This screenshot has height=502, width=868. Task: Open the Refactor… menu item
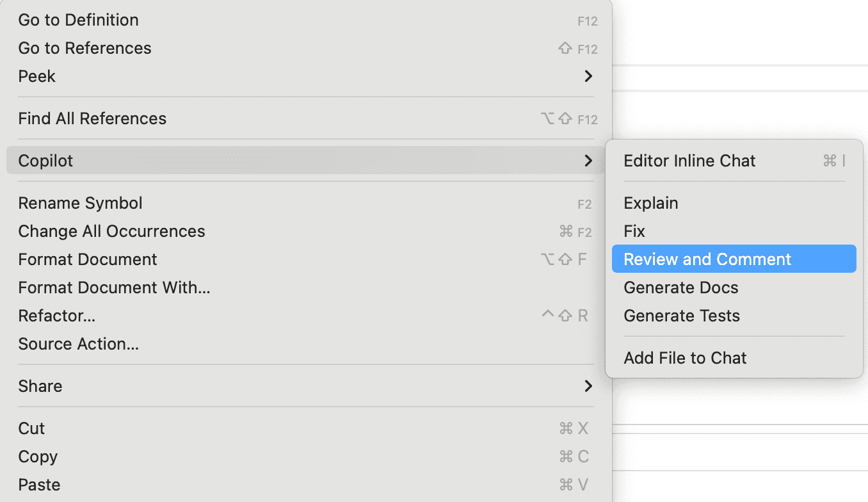[57, 316]
